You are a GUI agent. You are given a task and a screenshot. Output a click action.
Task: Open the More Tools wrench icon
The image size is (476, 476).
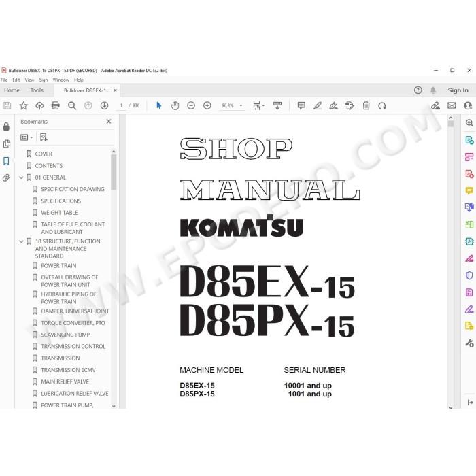[469, 343]
